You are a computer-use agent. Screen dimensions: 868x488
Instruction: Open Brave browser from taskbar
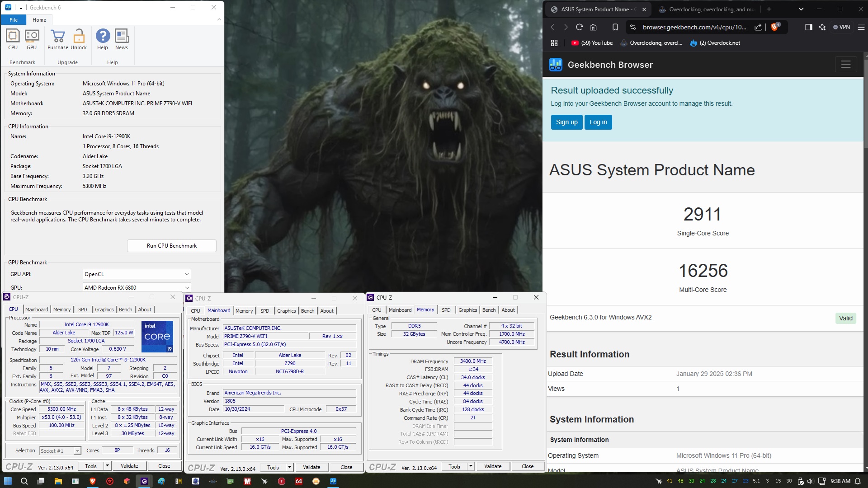(93, 481)
